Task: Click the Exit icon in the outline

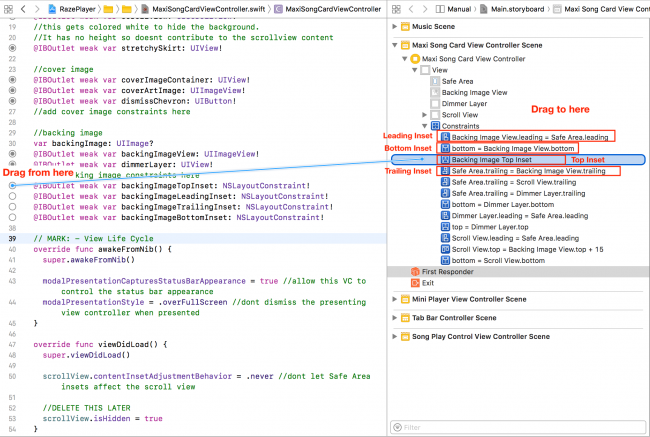Action: [417, 283]
